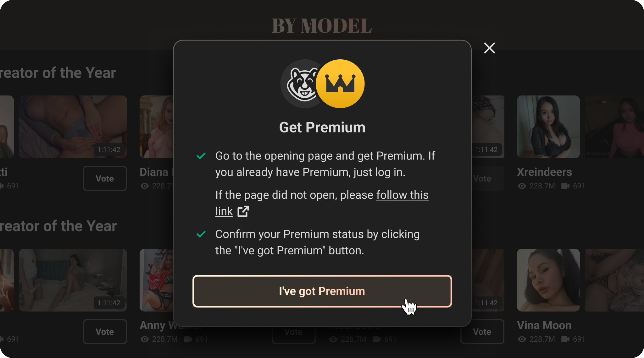Click the eye views icon under Anny
This screenshot has width=644, height=358.
(x=145, y=339)
